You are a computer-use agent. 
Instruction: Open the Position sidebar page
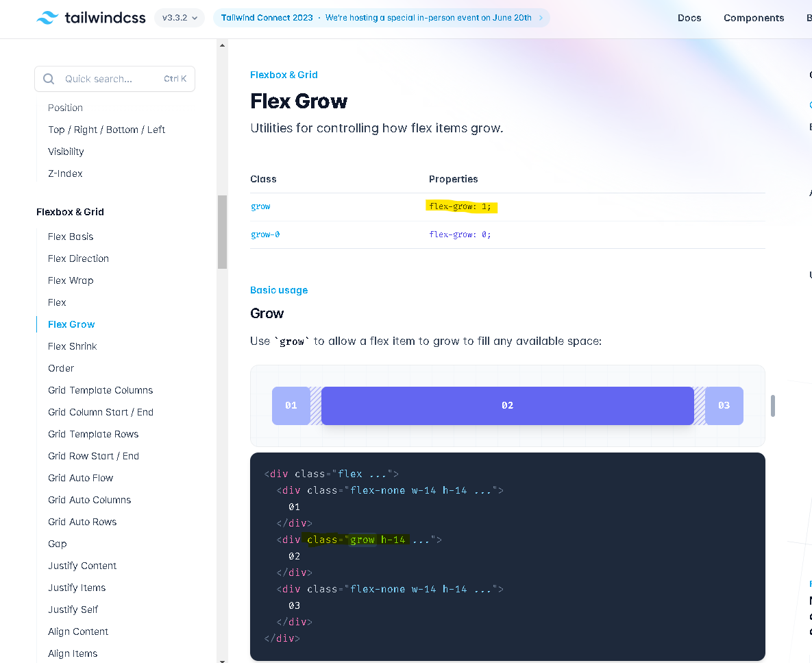65,108
